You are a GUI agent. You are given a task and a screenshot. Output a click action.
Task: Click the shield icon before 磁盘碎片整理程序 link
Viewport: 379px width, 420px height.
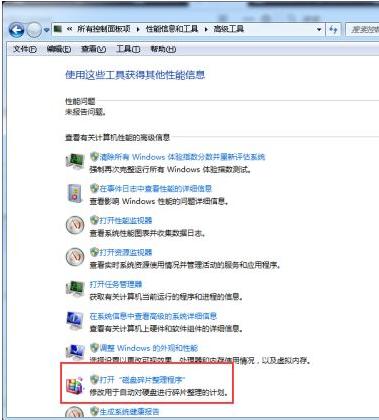click(x=94, y=379)
